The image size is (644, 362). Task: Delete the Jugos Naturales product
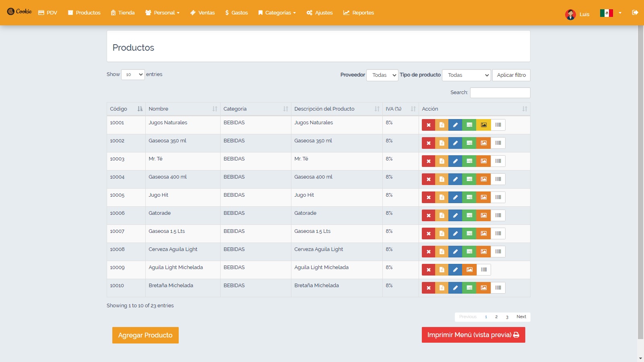point(428,125)
